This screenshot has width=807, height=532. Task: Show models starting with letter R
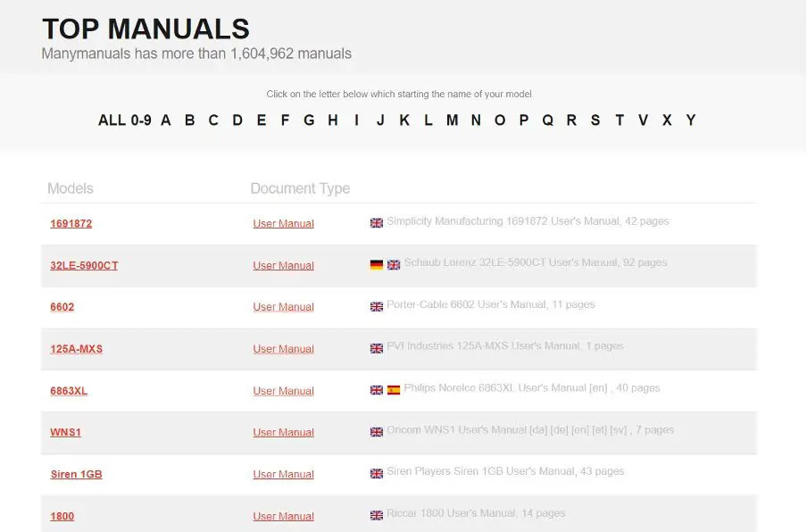click(x=571, y=121)
